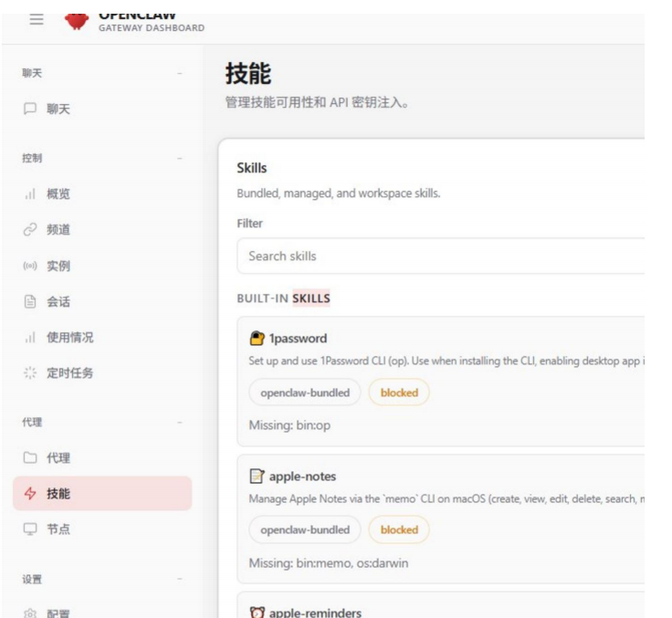
Task: Click the OpenClaw red logo
Action: point(78,19)
